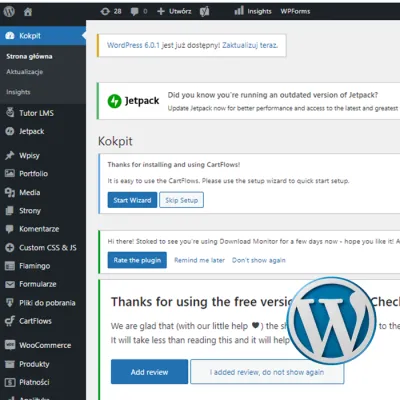Click the Płatności dollar icon
400x400 pixels.
(10, 382)
